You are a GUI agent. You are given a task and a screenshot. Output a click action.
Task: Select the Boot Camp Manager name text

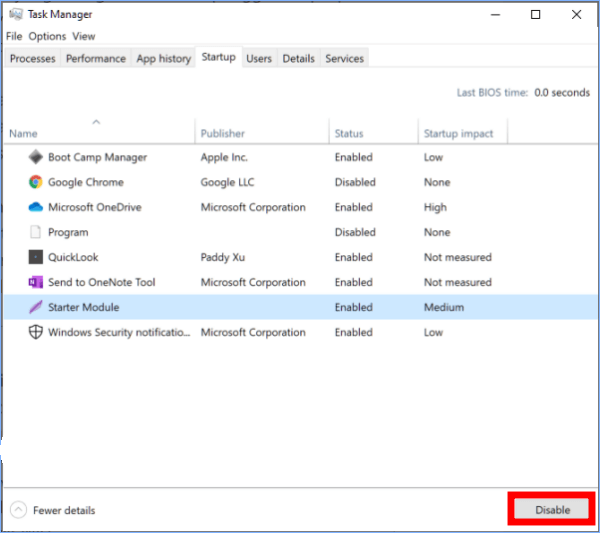tap(98, 157)
